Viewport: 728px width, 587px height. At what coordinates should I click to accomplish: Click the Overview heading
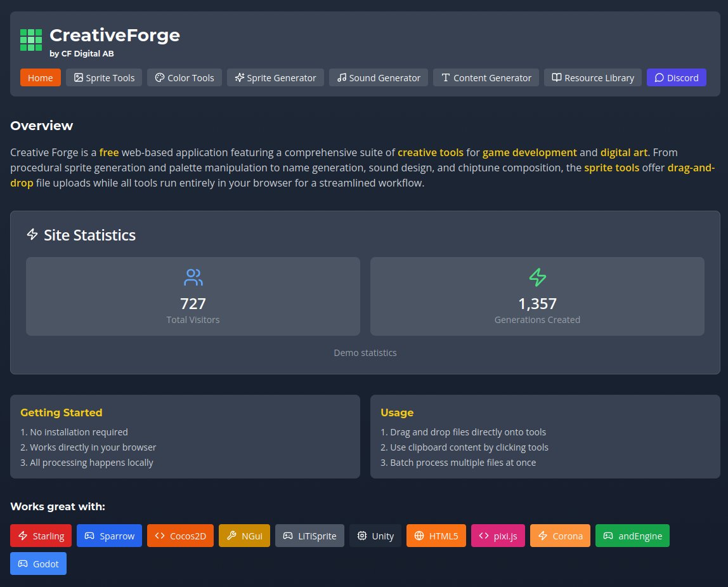tap(42, 126)
